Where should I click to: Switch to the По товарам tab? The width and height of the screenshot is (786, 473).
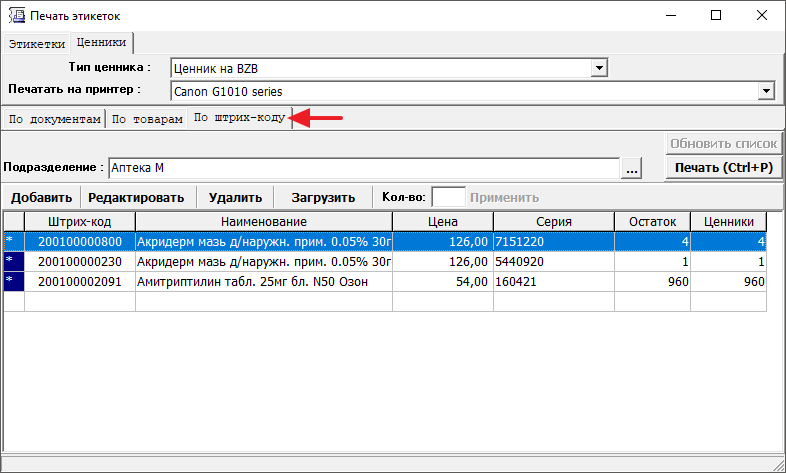[x=147, y=119]
